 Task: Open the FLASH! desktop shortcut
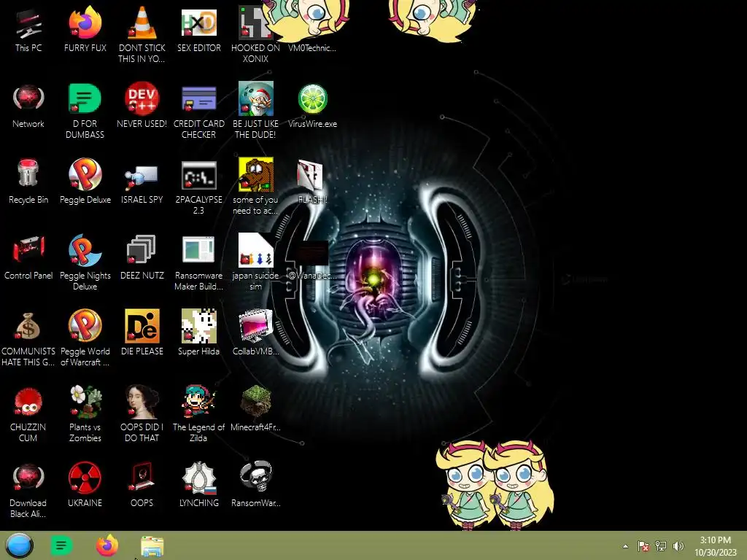[x=311, y=175]
